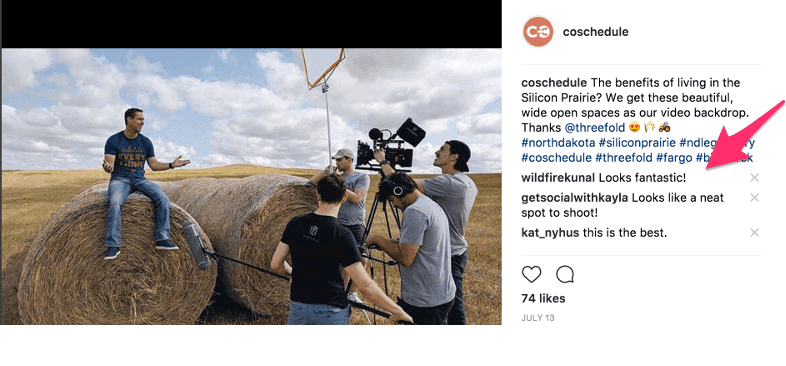Select the #fargo hashtag

click(x=674, y=158)
